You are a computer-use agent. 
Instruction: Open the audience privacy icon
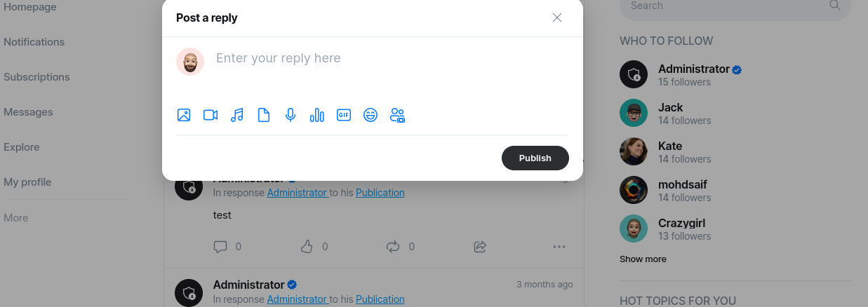tap(397, 115)
